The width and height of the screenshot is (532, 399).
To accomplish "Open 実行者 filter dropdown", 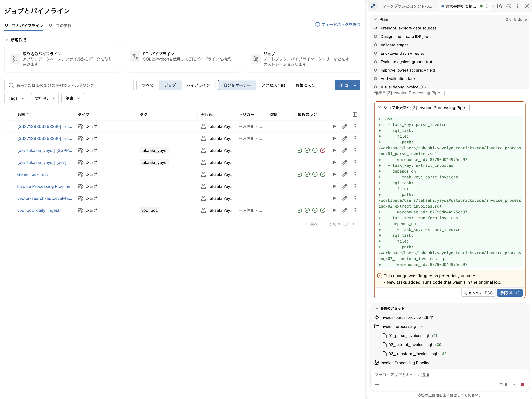I will 45,98.
